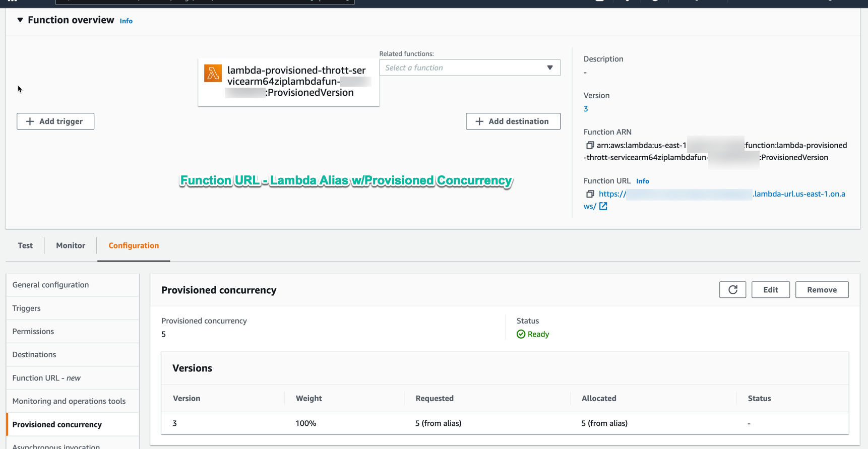Viewport: 868px width, 449px height.
Task: Click the plus icon on Add trigger
Action: 30,121
